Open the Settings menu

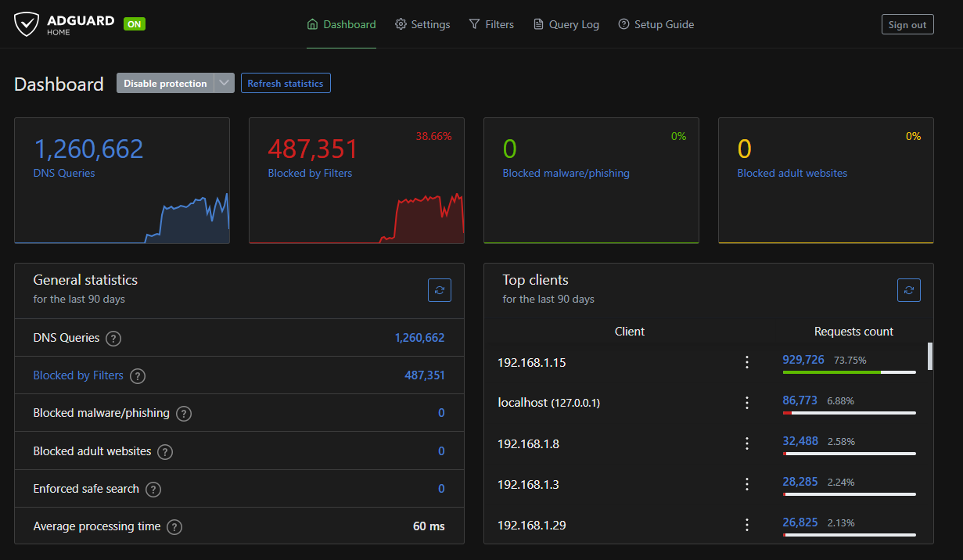click(x=422, y=24)
